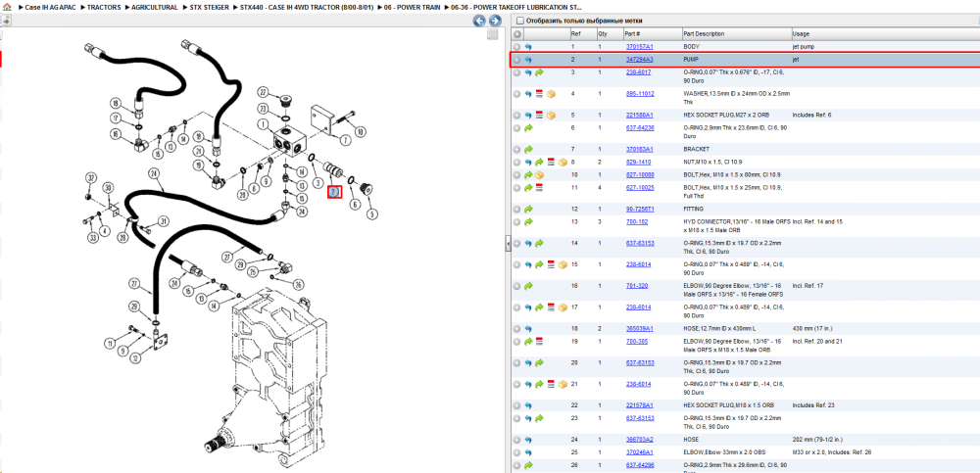Toggle round select button for Ref 22 plug
980x473 pixels.
click(516, 404)
